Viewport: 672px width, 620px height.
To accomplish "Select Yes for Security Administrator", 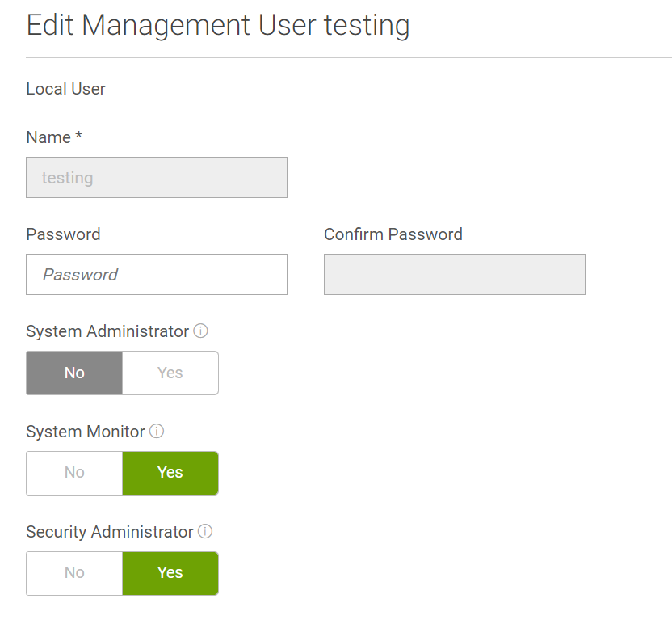I will click(x=170, y=573).
